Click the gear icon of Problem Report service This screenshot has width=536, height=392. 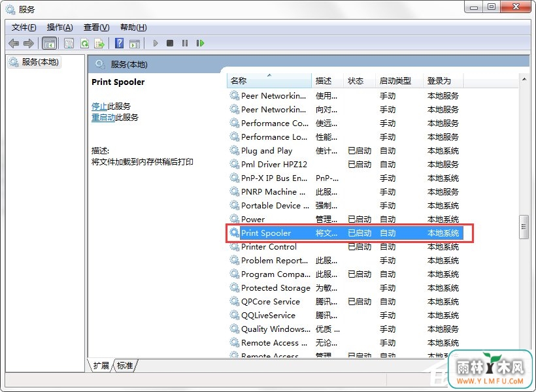tap(234, 260)
